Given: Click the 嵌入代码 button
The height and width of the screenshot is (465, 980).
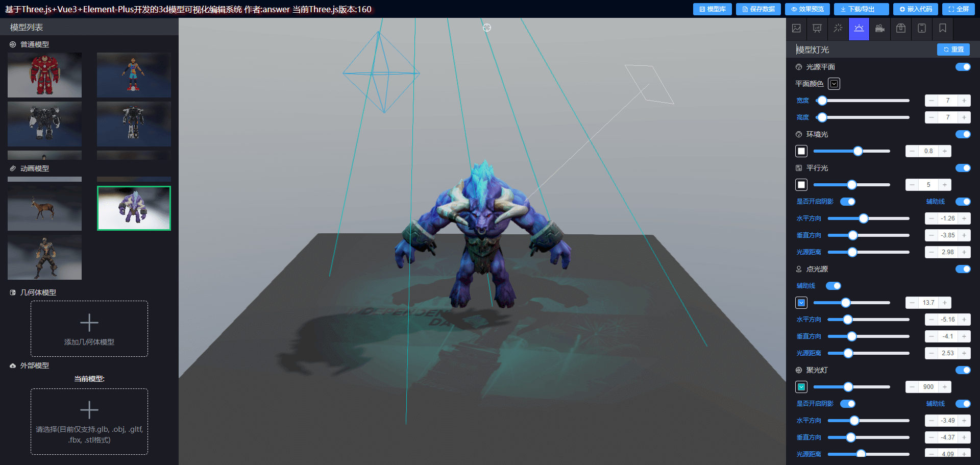Looking at the screenshot, I should 916,9.
